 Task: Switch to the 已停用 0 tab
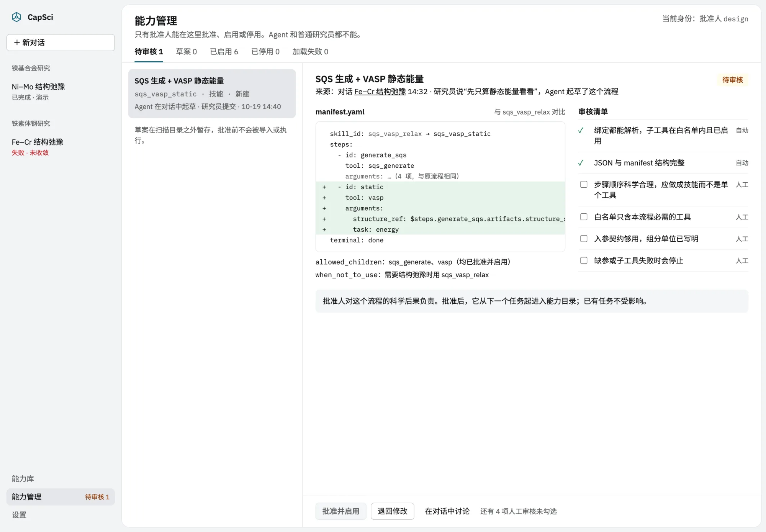click(265, 52)
